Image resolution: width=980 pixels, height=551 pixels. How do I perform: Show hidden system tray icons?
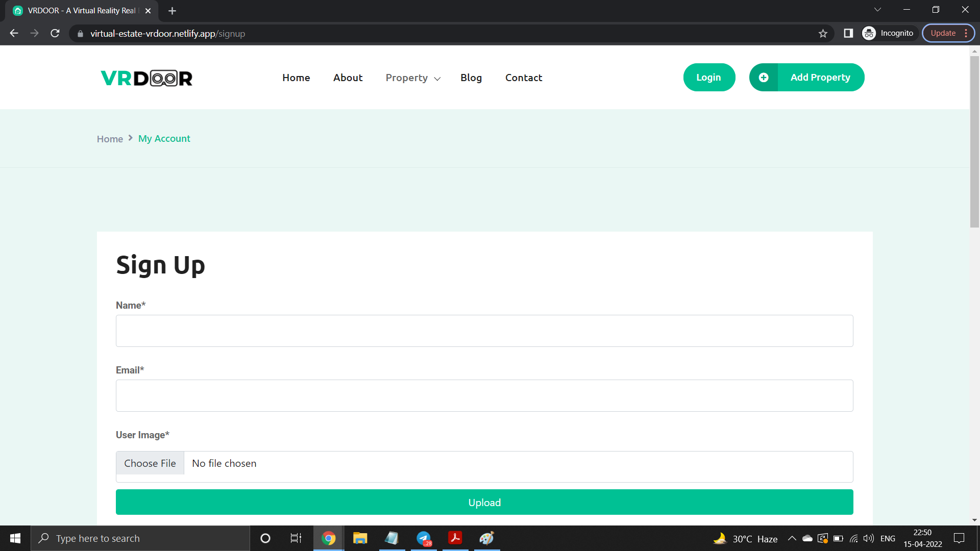792,538
